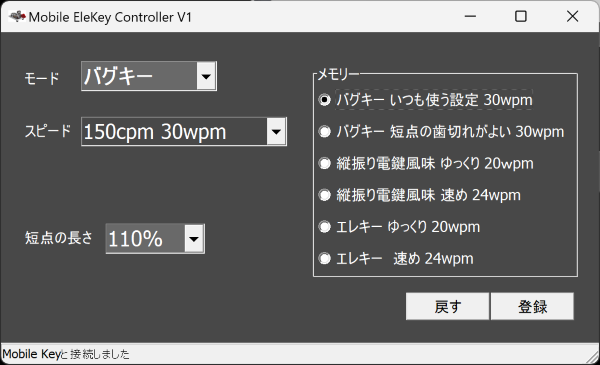Maximize the Mobile EleKey Controller window
Screen dimensions: 600x365
point(520,16)
